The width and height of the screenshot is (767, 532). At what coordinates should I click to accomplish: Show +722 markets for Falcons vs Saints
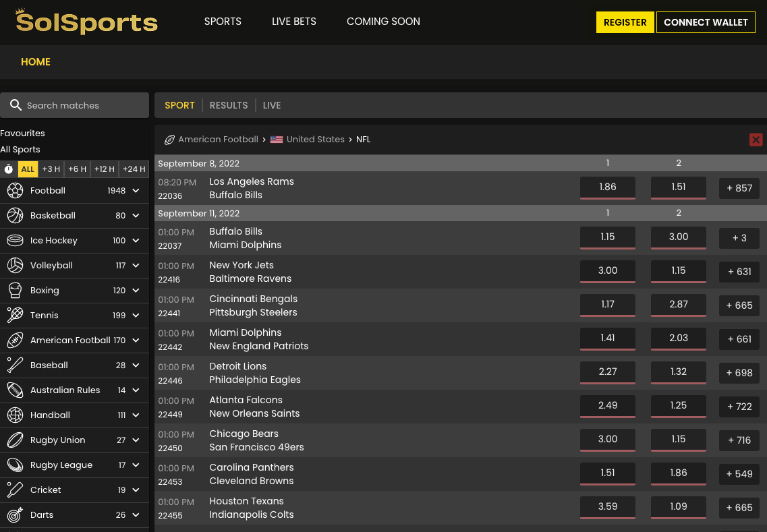739,407
